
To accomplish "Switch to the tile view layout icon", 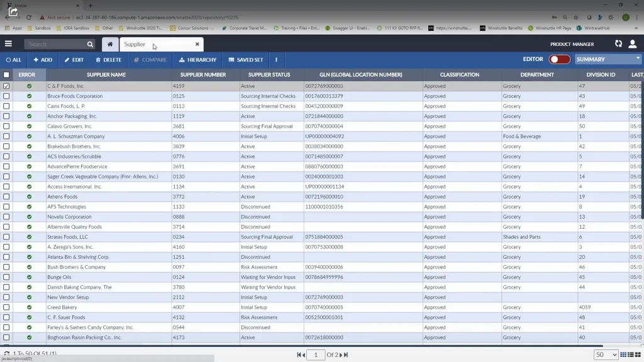I will [638, 354].
